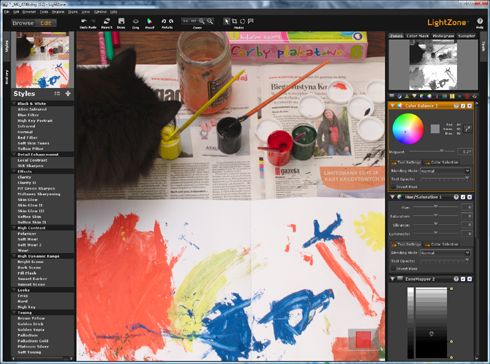This screenshot has width=490, height=364.
Task: Open the File menu
Action: click(7, 12)
